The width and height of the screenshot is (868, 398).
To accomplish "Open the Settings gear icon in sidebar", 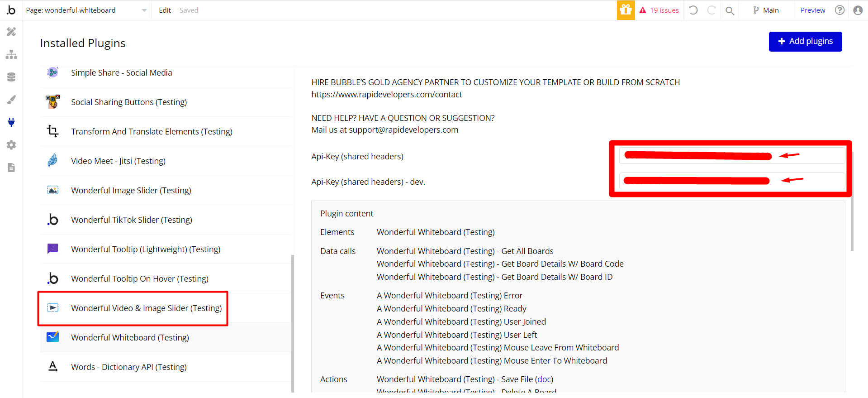I will [x=11, y=145].
